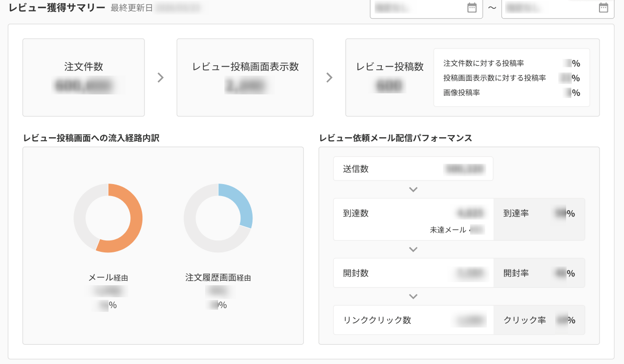
Task: Click the 注文履歴画面経由 label
Action: click(218, 277)
